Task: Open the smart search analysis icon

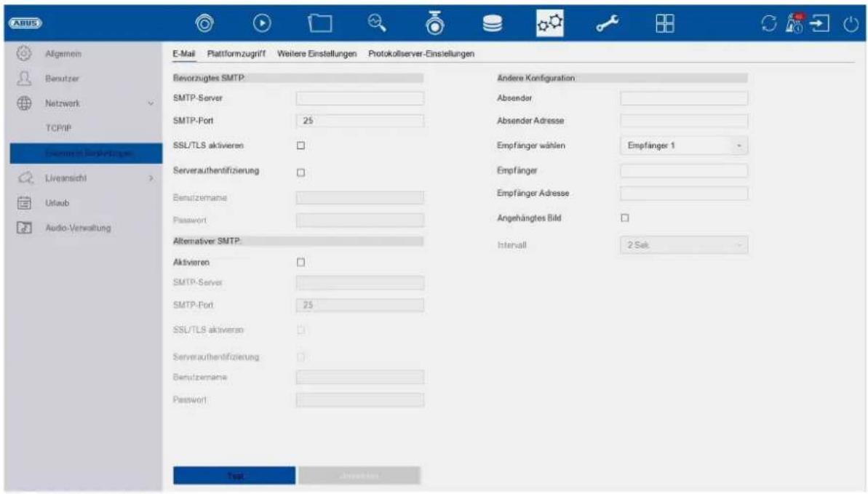Action: (377, 23)
